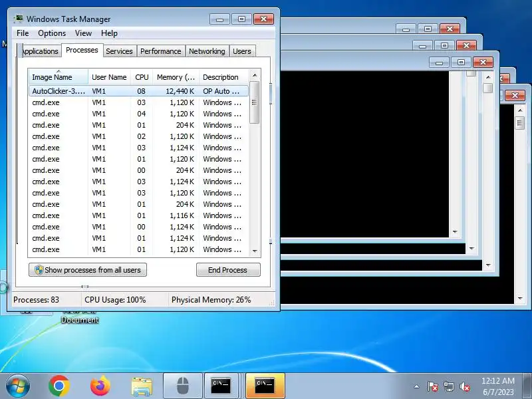
Task: Close rightmost command prompt window
Action: tap(515, 95)
